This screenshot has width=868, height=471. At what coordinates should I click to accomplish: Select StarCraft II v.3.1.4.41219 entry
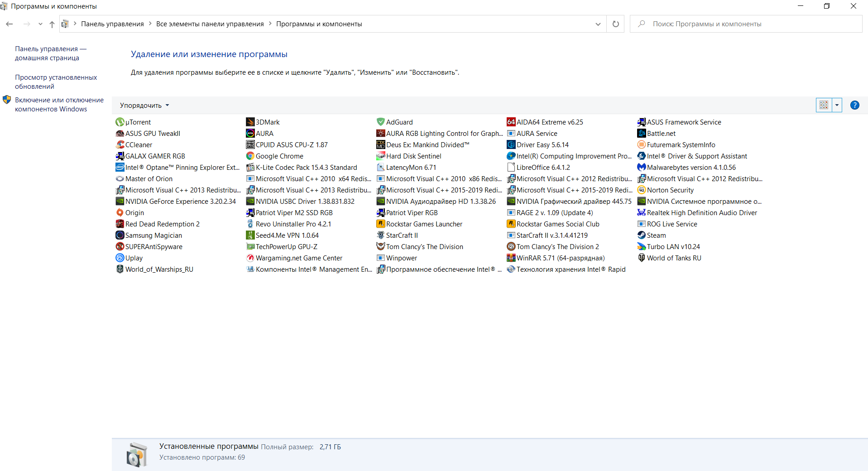click(x=547, y=235)
